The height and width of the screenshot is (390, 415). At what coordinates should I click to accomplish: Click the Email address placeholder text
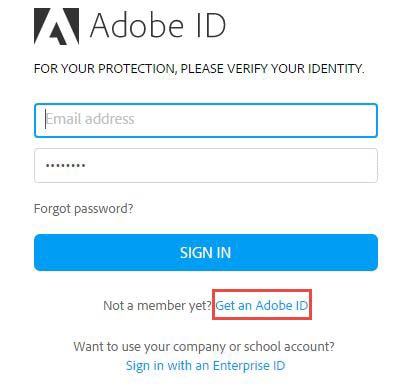(x=90, y=119)
